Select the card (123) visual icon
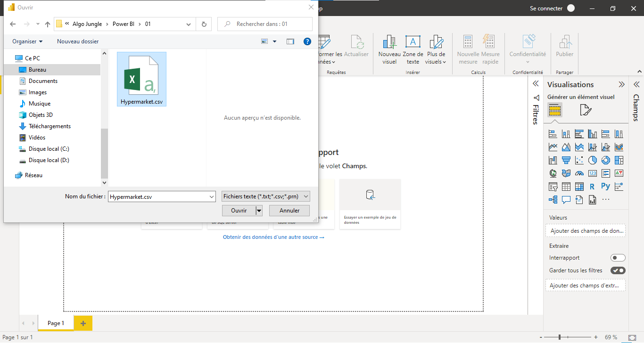This screenshot has height=343, width=644. (593, 173)
